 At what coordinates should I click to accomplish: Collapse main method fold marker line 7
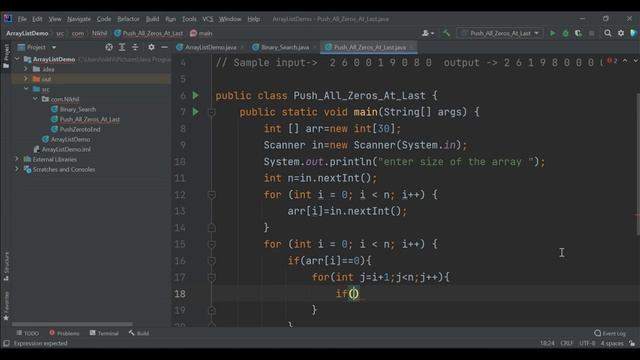tap(211, 112)
